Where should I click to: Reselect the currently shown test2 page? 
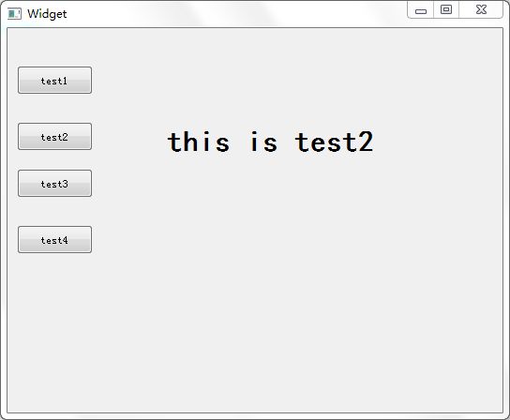click(54, 137)
